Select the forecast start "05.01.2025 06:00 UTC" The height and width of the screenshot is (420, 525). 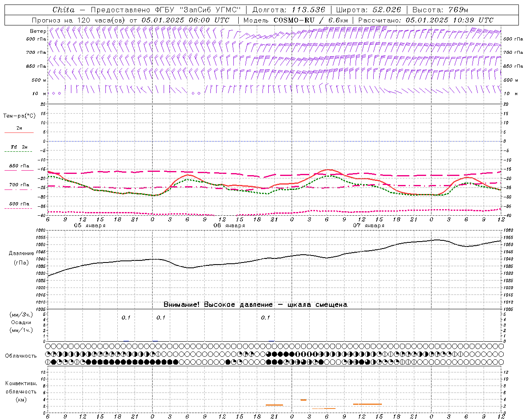(x=185, y=20)
